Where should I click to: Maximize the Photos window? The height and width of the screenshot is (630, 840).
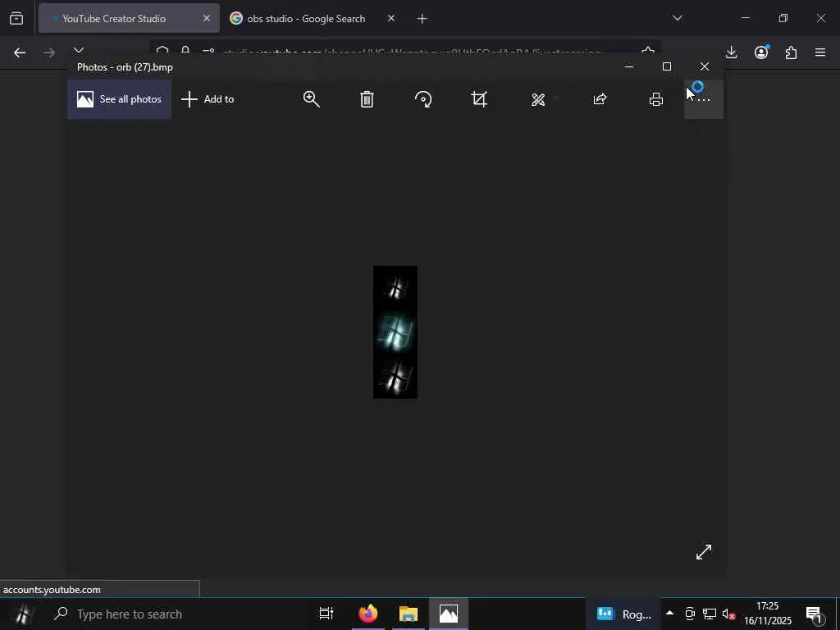[x=667, y=66]
